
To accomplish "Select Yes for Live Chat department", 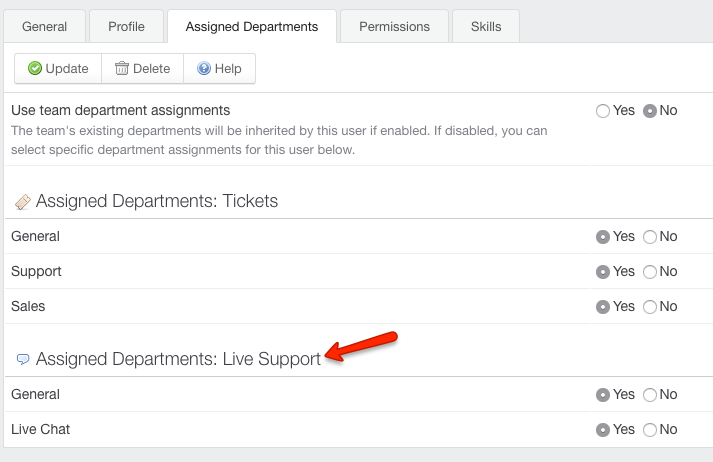I will pos(603,430).
